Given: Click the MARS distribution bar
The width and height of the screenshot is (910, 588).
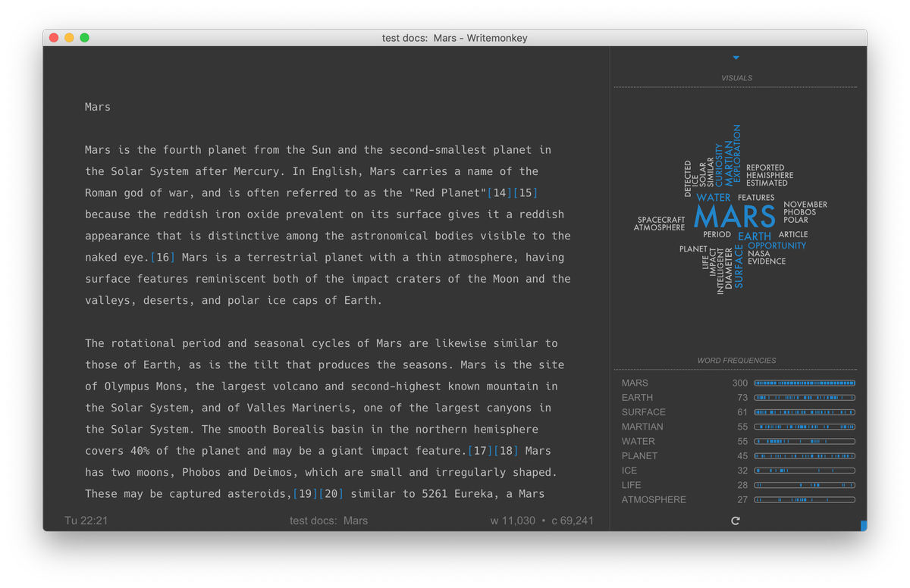Looking at the screenshot, I should [x=805, y=383].
